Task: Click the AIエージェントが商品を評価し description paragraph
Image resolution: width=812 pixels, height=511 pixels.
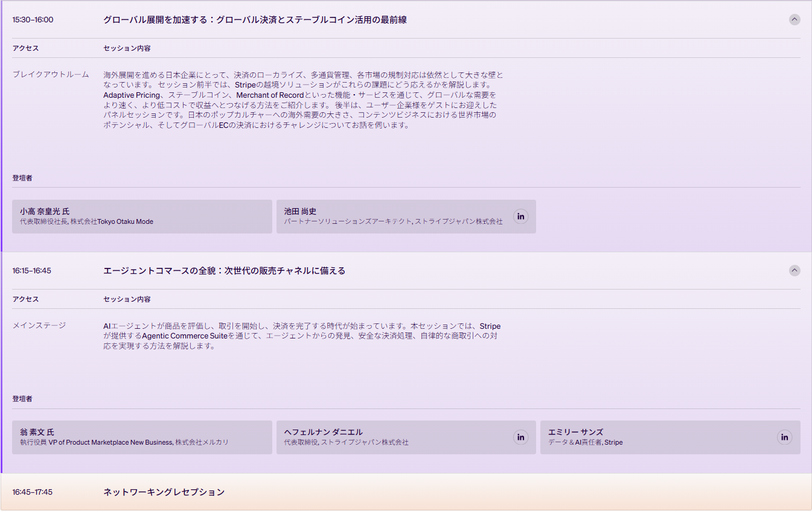Action: [302, 336]
